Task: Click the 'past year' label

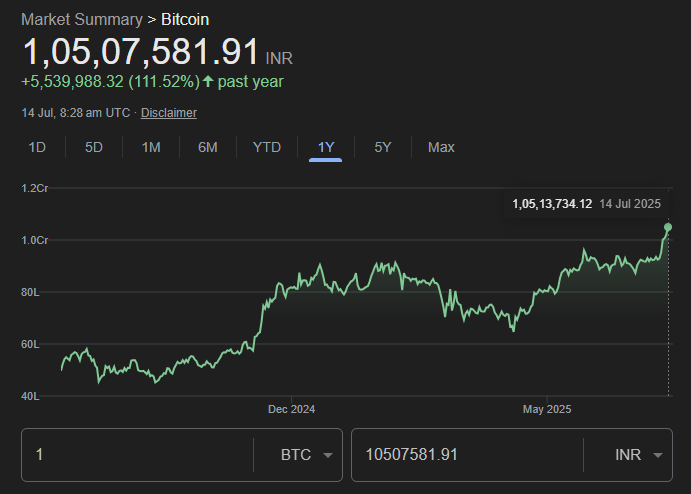Action: (x=250, y=82)
